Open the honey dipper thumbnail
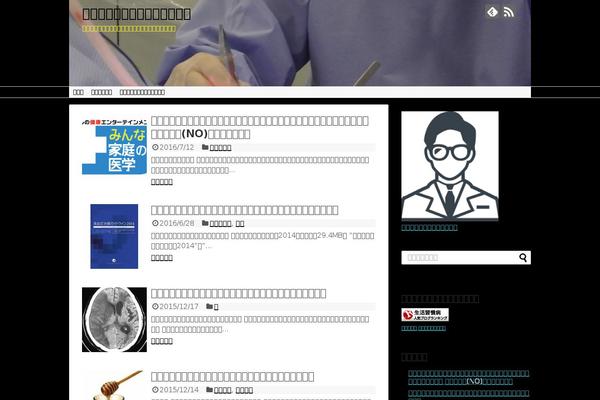 pos(114,385)
